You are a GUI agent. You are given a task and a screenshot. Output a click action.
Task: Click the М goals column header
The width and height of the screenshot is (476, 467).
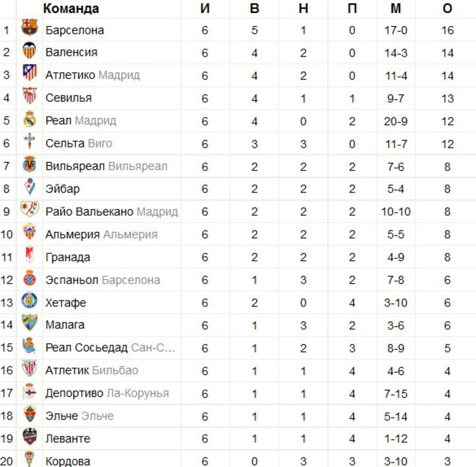396,8
